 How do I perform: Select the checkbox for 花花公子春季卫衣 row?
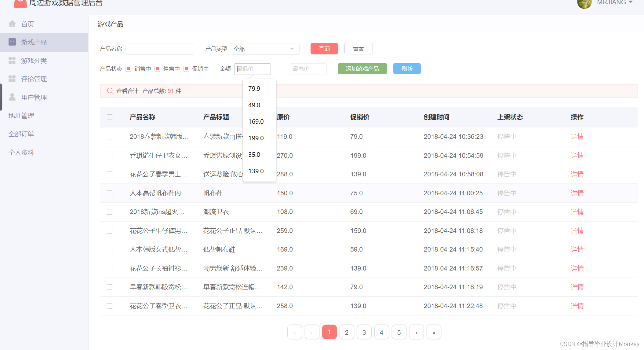(110, 306)
